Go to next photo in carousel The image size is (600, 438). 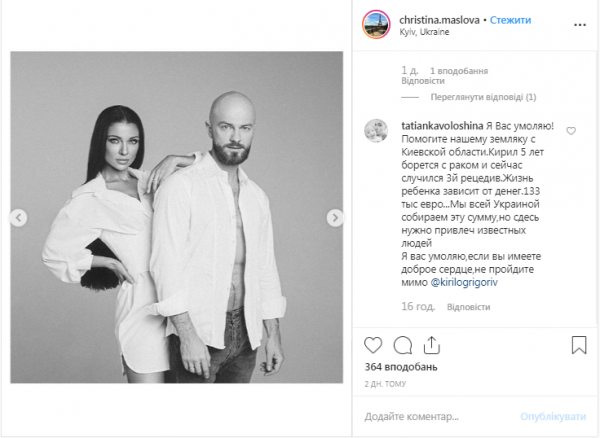335,218
